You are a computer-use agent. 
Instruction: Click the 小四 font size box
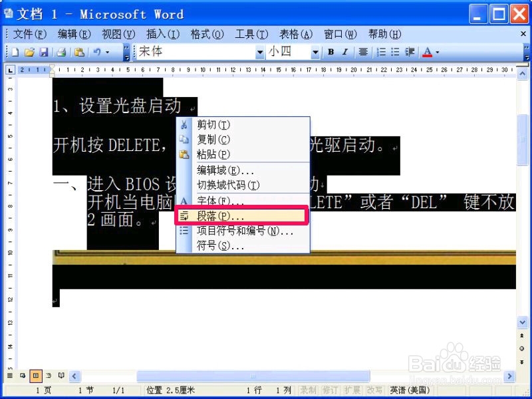[x=289, y=53]
